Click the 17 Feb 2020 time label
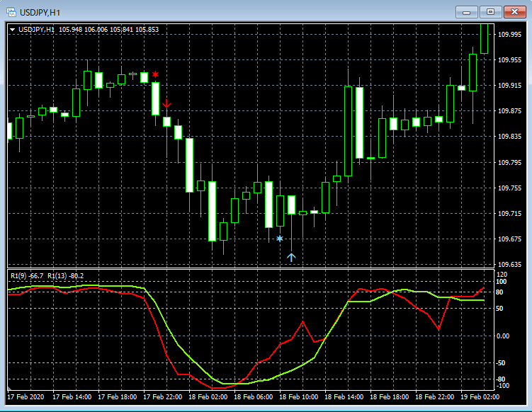Viewport: 532px width, 412px height. (26, 396)
